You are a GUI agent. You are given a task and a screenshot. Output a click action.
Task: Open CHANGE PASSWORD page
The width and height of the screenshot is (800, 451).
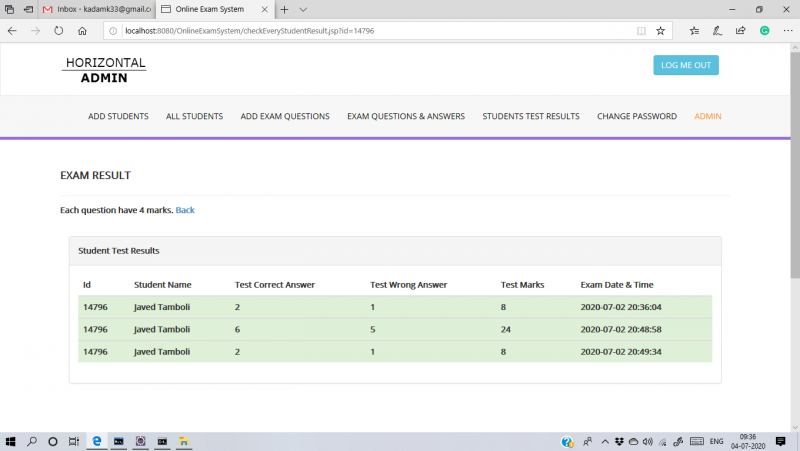pos(637,116)
